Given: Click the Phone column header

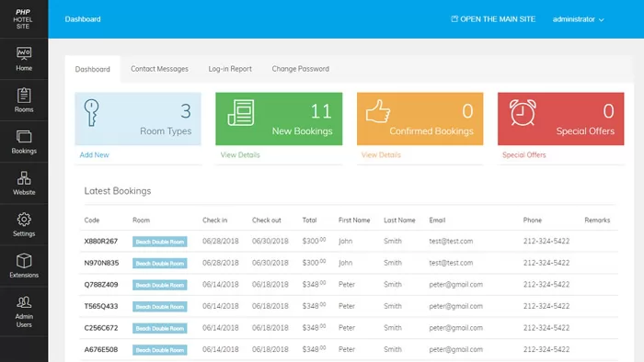Looking at the screenshot, I should (533, 221).
